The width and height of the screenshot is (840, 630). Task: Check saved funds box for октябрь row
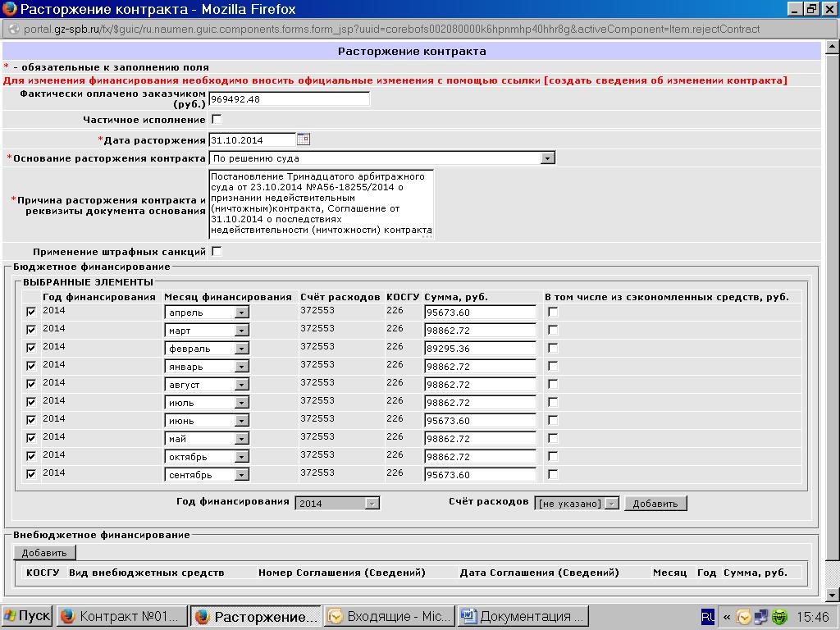pyautogui.click(x=553, y=456)
